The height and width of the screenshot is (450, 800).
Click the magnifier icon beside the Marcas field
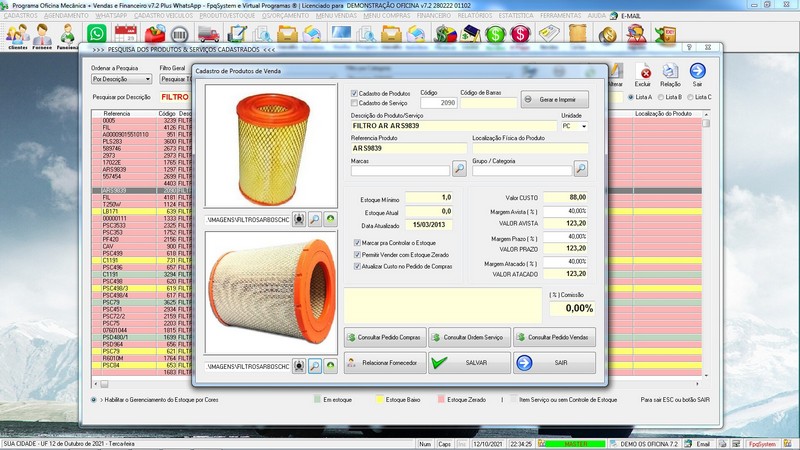(x=458, y=169)
